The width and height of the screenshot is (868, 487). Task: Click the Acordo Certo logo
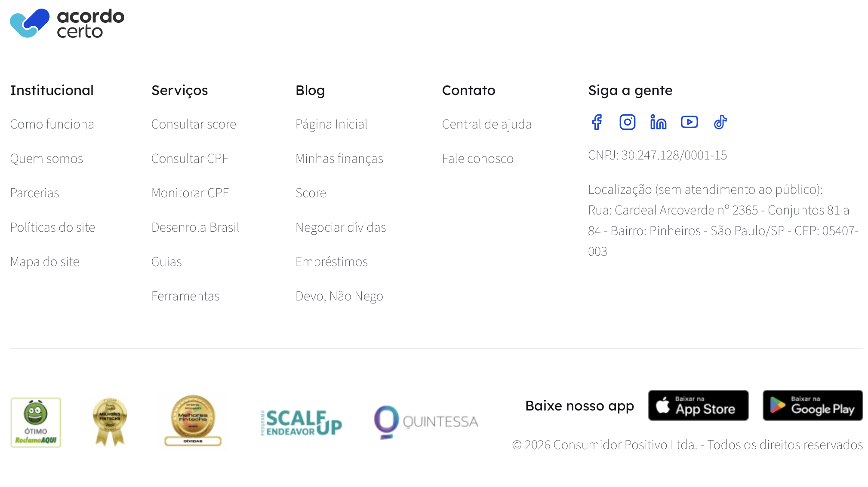pos(67,24)
